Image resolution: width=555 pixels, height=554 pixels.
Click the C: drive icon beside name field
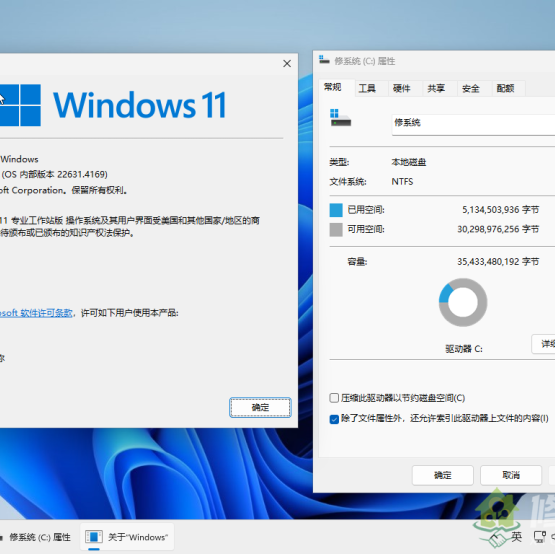coord(340,118)
